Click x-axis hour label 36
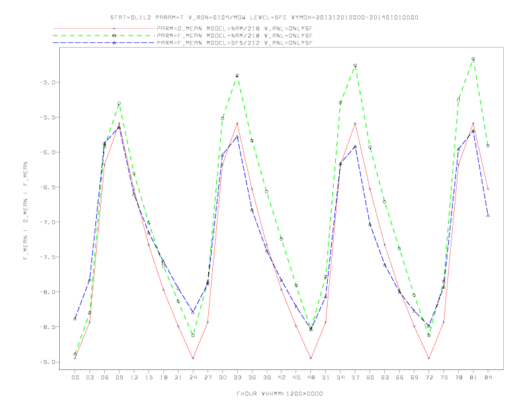Viewport: 532px width, 411px height. [x=252, y=377]
